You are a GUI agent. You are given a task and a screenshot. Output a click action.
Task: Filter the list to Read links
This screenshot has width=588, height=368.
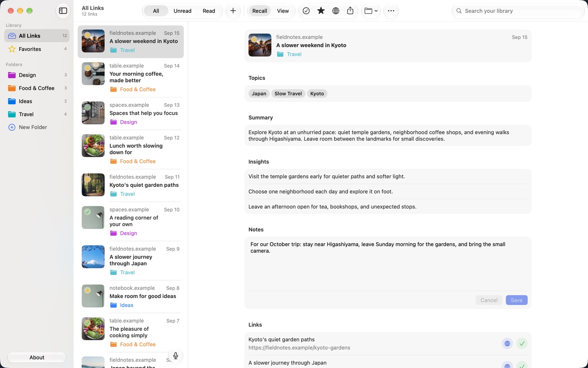pos(209,11)
